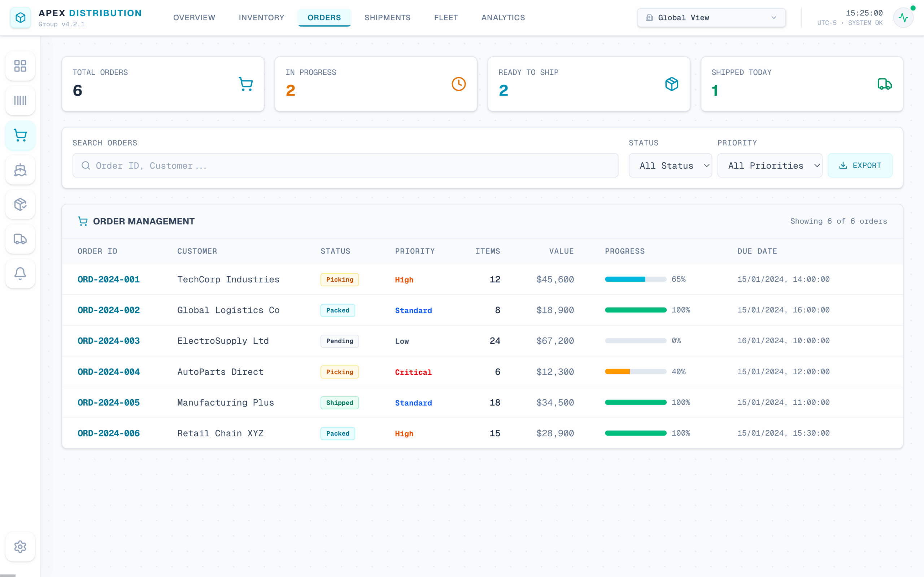Open the truck fleet sidebar icon
This screenshot has width=924, height=577.
click(20, 239)
